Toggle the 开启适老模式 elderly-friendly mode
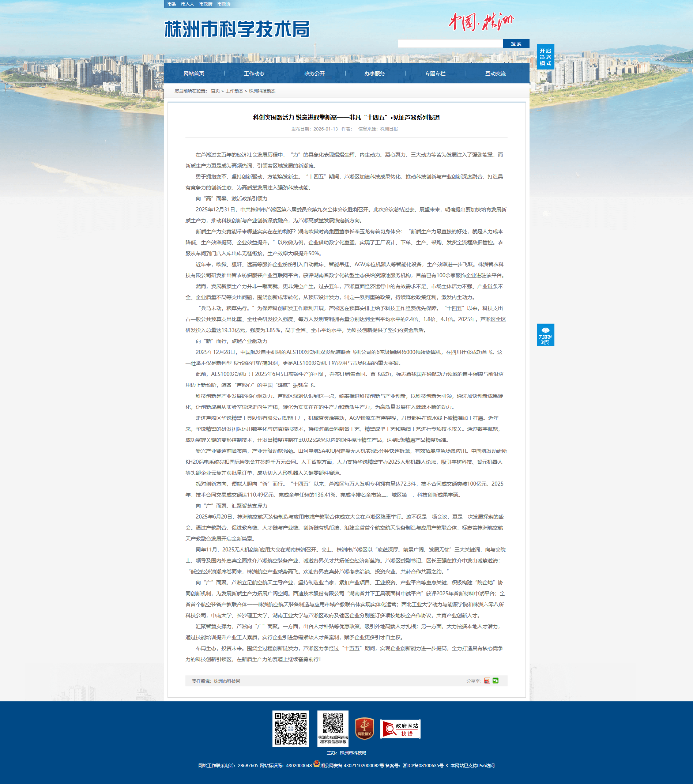 pos(545,57)
